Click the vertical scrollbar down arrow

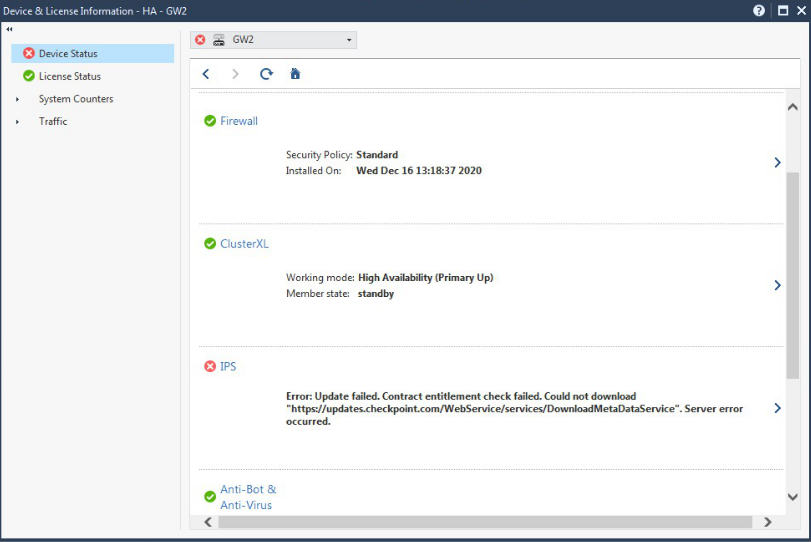[x=792, y=497]
